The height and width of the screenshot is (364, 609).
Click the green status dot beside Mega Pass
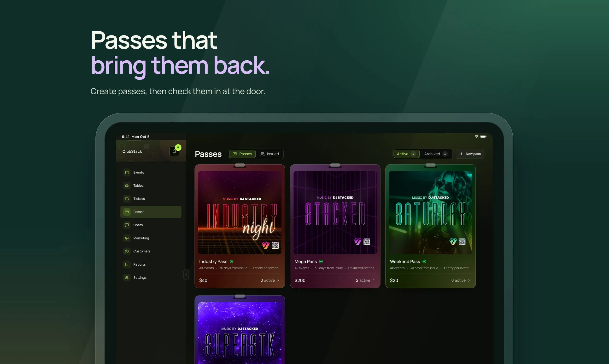tap(321, 262)
